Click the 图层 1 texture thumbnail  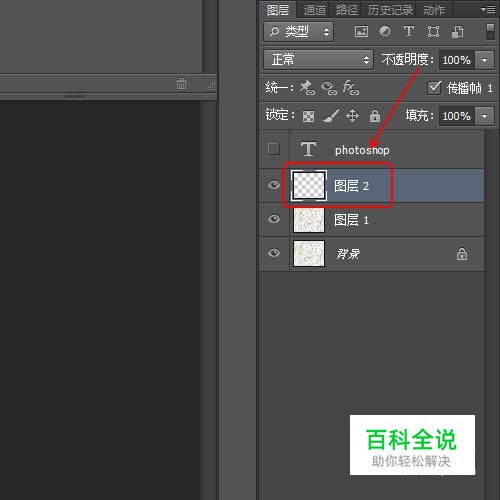click(x=309, y=220)
